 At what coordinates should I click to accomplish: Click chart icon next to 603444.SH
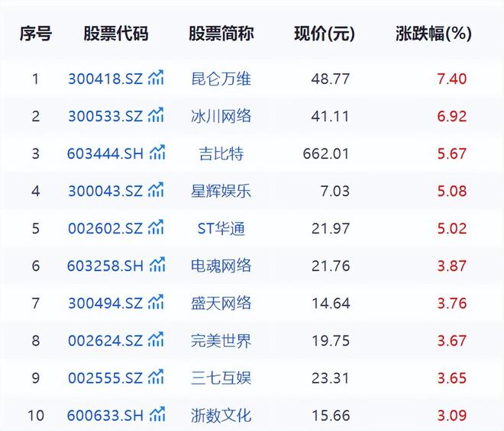(x=158, y=153)
